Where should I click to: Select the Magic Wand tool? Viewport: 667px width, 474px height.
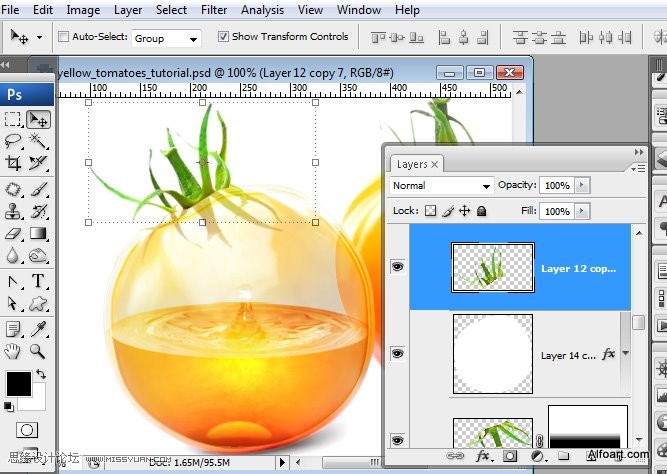pos(38,141)
